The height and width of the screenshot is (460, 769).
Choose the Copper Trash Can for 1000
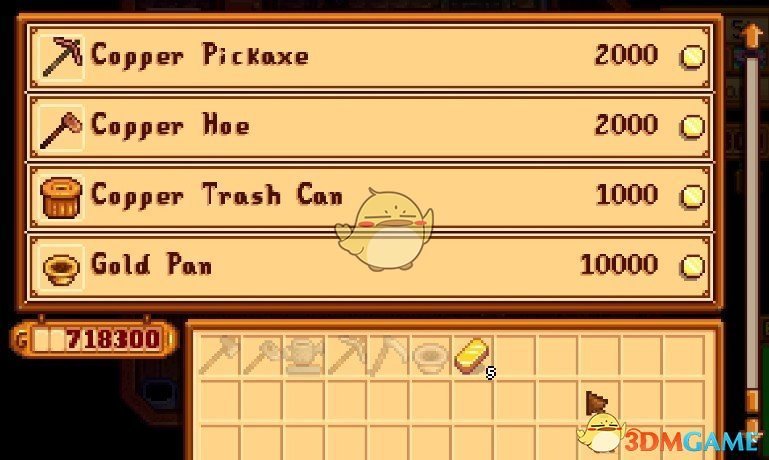[x=371, y=198]
